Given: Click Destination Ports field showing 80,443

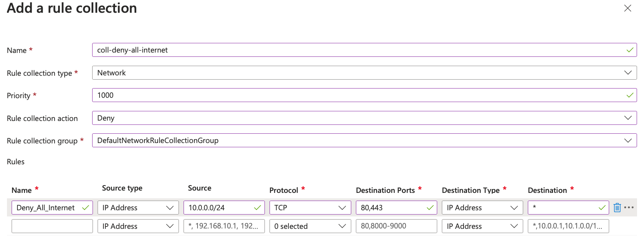Looking at the screenshot, I should (x=391, y=208).
